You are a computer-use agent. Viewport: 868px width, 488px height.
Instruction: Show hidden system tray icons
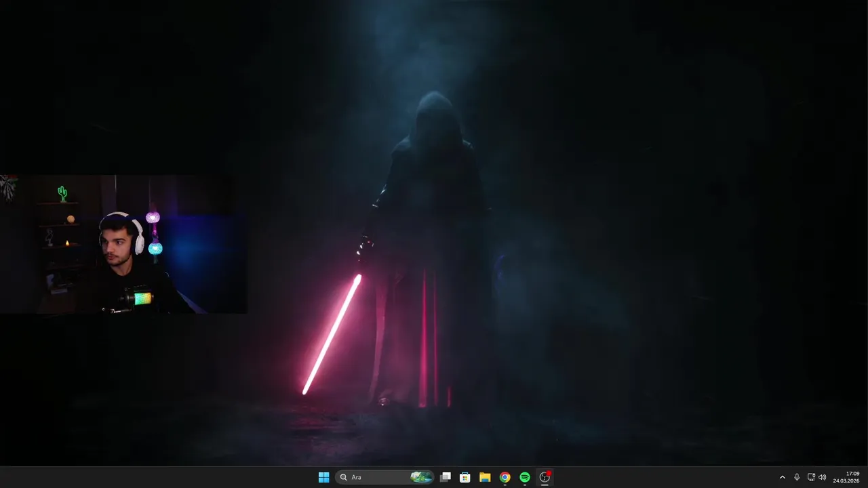pos(782,477)
